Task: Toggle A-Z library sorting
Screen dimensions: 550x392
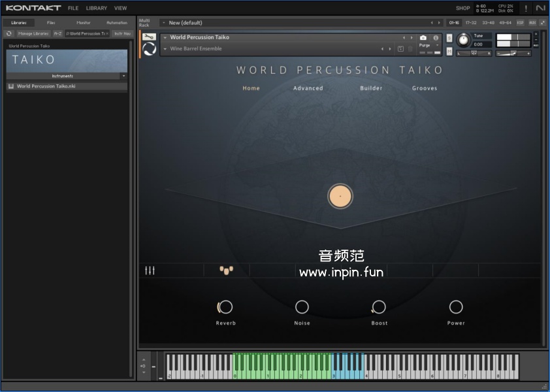Action: 58,33
